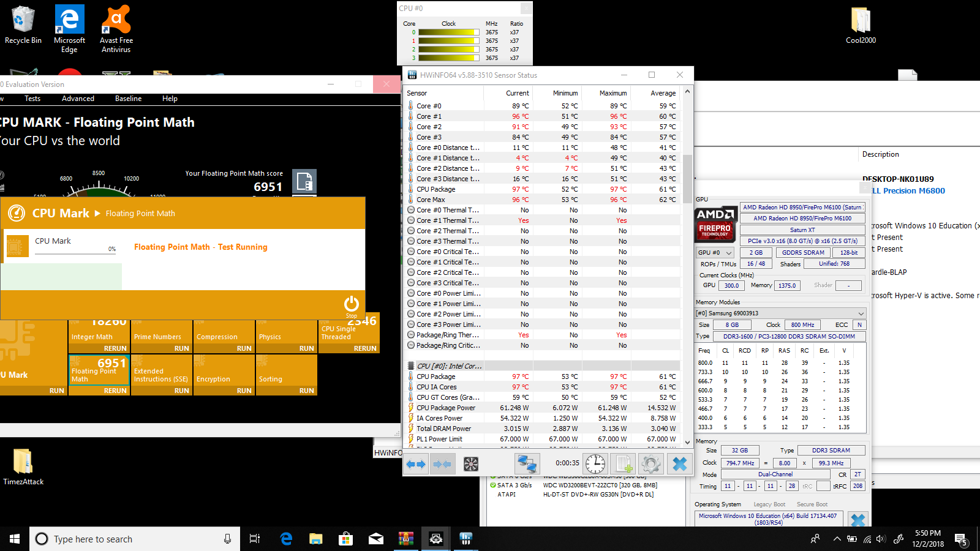Select the Core Max sensor row

tap(543, 200)
